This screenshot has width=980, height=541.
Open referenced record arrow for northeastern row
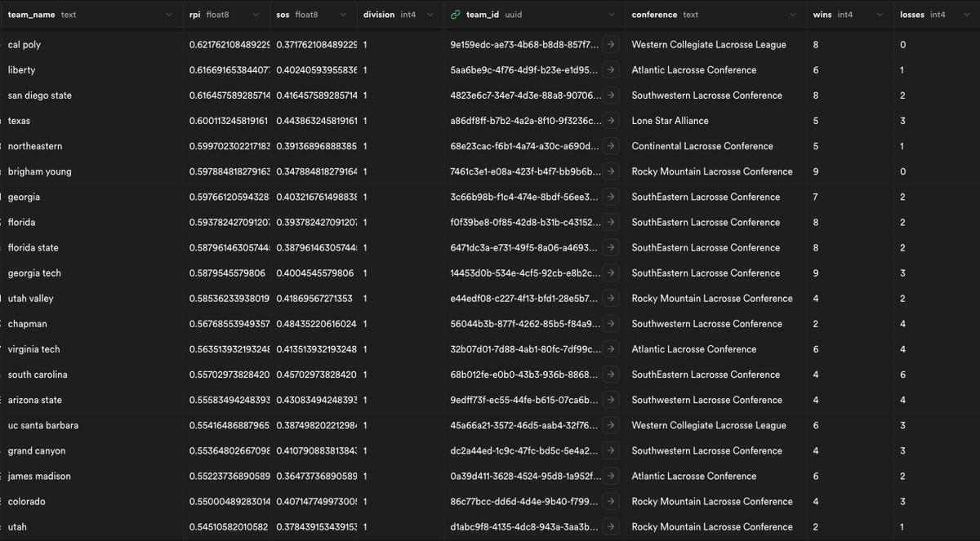[611, 146]
